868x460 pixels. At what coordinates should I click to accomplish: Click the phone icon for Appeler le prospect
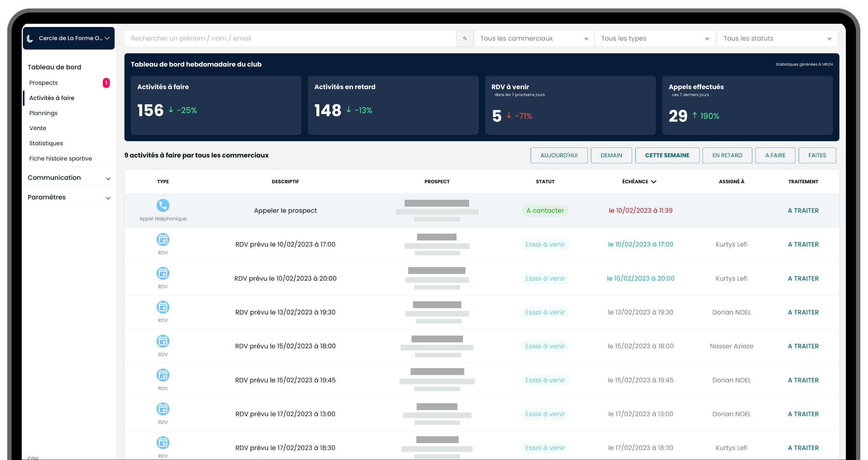(x=163, y=205)
